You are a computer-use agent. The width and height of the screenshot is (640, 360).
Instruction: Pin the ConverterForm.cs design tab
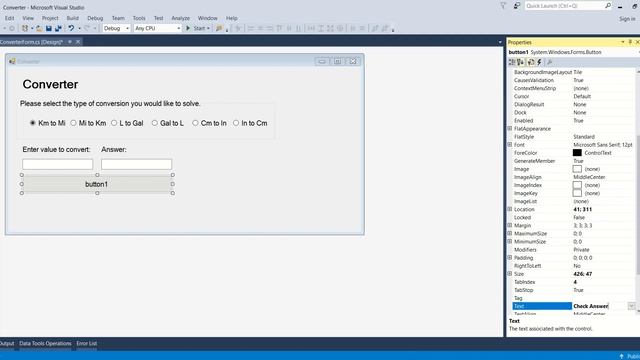[70, 42]
